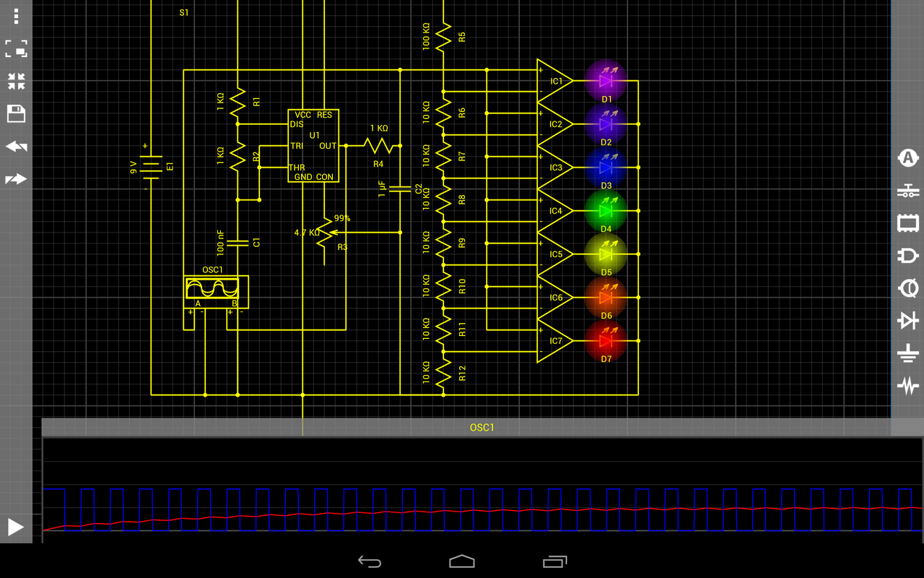
Task: Toggle switch S1 in the circuit
Action: point(184,12)
